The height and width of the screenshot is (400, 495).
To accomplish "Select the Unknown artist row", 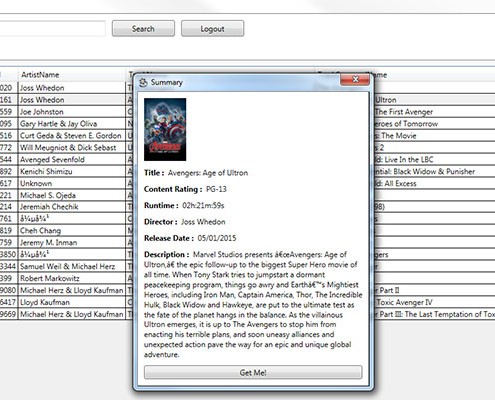I will pos(72,183).
